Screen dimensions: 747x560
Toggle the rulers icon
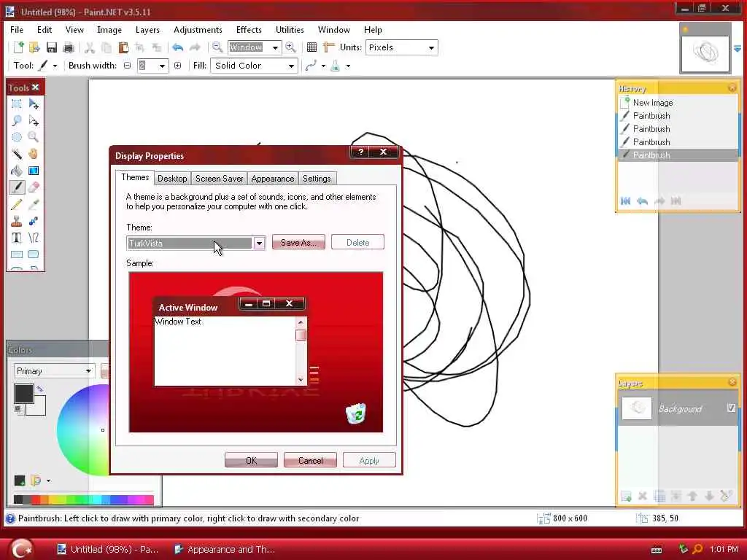[329, 47]
